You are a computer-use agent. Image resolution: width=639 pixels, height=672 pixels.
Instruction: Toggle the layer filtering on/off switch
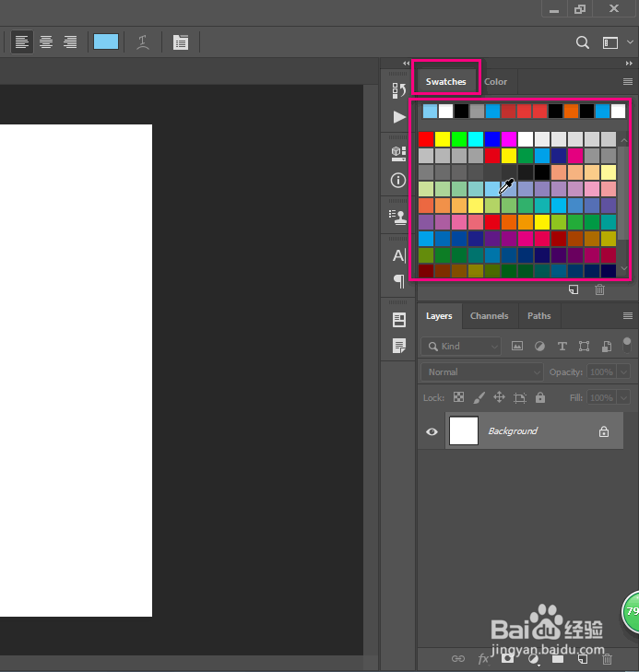point(627,345)
